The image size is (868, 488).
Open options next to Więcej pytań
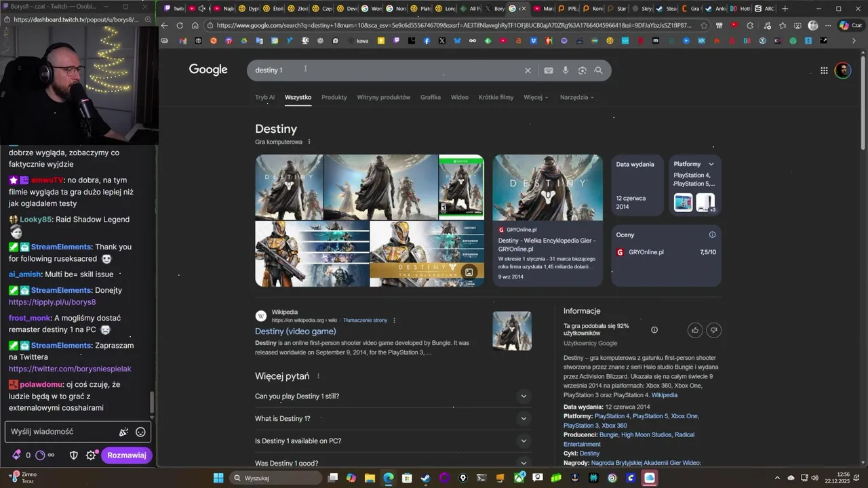click(318, 376)
